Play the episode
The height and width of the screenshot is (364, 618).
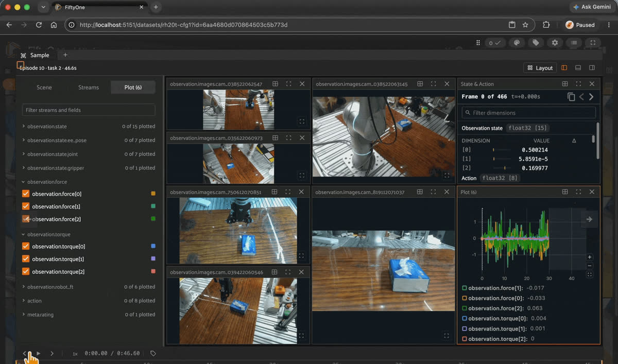click(x=38, y=354)
